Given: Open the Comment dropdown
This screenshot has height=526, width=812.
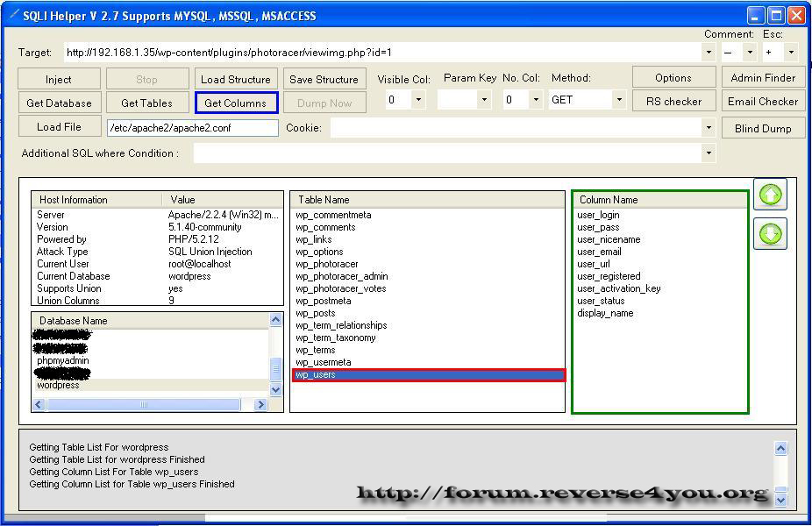Looking at the screenshot, I should coord(750,53).
